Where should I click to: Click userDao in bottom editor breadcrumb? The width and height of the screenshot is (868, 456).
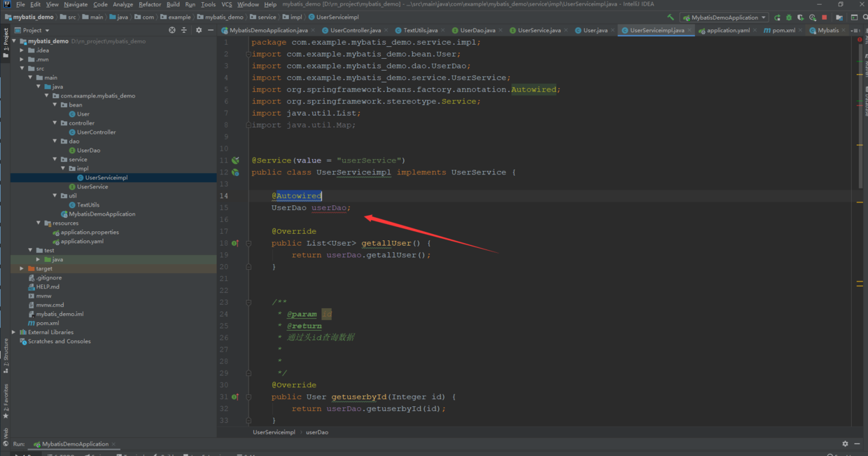317,432
